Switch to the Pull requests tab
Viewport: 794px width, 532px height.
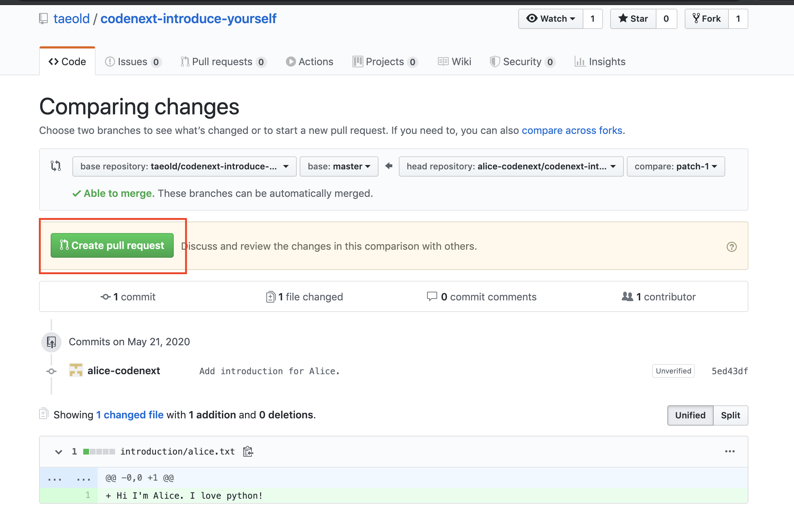223,62
